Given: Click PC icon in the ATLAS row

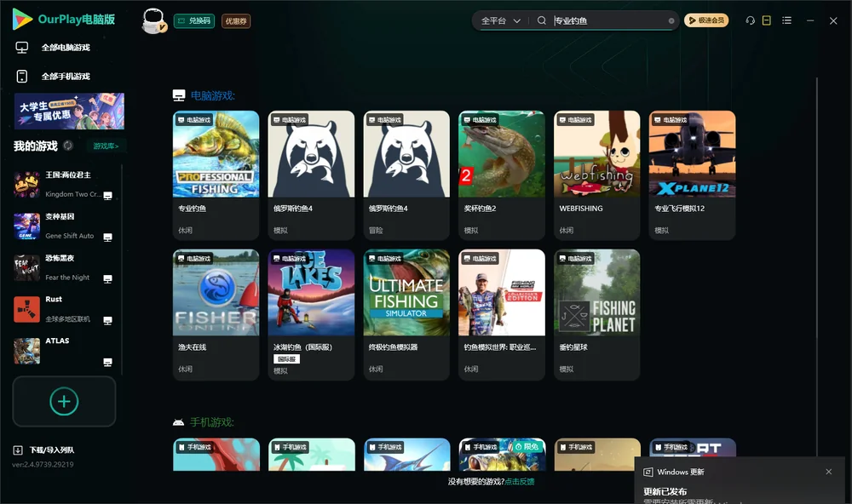Looking at the screenshot, I should pyautogui.click(x=107, y=363).
